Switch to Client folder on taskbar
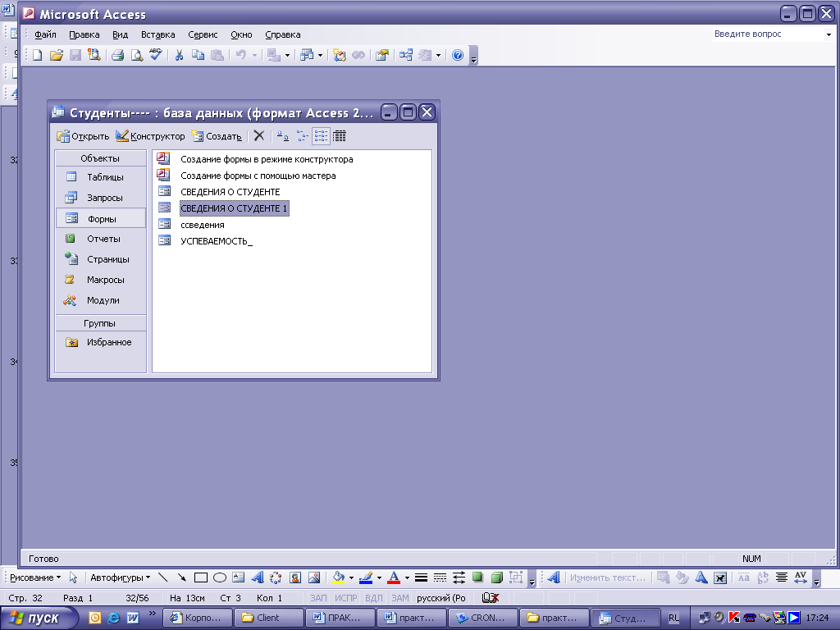The height and width of the screenshot is (630, 840). (268, 618)
